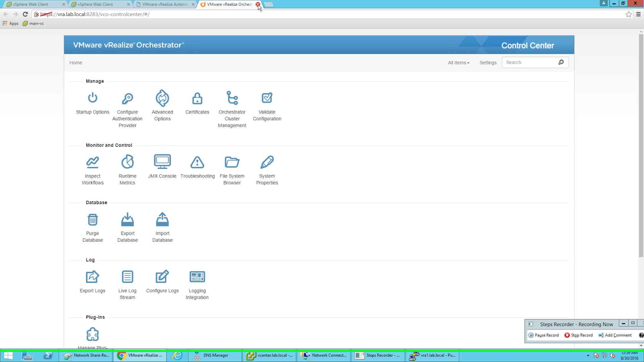
Task: Open a new browser tab
Action: (x=269, y=4)
